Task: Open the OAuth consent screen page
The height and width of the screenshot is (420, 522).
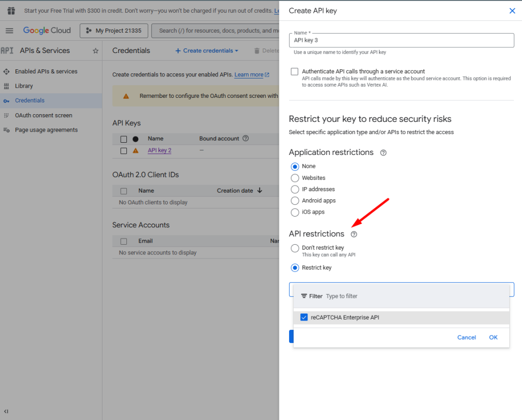Action: 44,116
